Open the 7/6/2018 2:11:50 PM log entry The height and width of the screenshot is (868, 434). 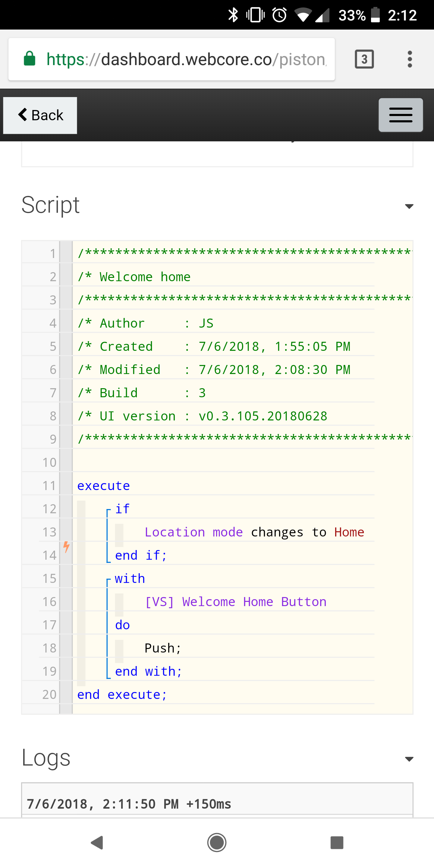click(217, 804)
